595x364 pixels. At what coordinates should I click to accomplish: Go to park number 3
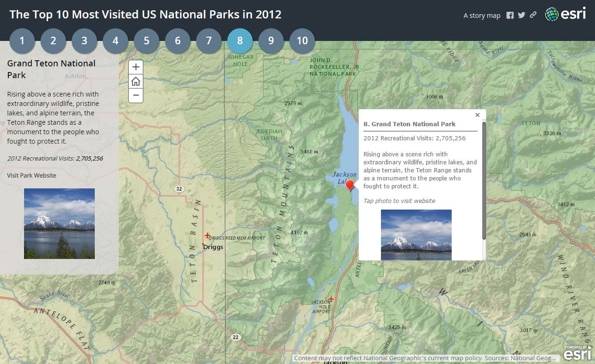point(84,41)
